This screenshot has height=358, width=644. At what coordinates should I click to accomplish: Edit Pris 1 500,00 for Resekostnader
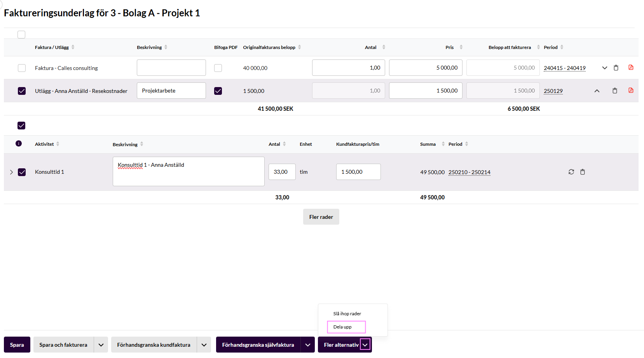(x=426, y=91)
